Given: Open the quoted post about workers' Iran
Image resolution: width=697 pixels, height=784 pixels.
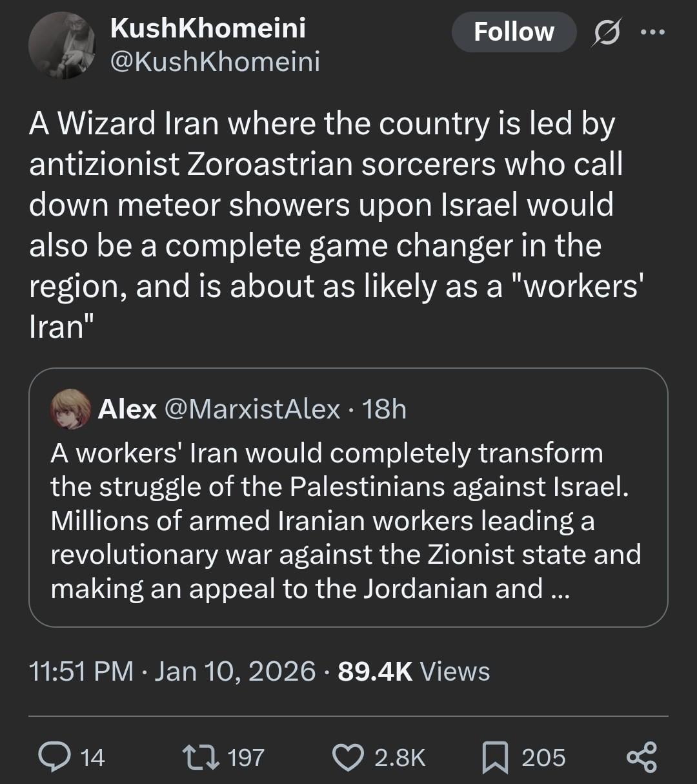Looking at the screenshot, I should [348, 504].
